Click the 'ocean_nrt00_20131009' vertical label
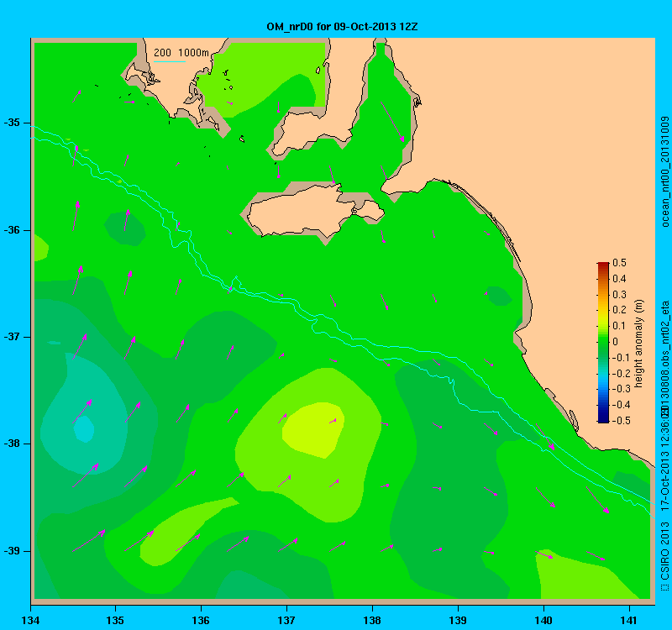 [x=664, y=171]
